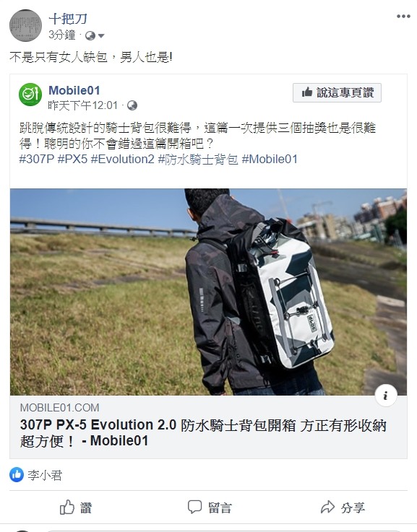Open the 昨天下午12:01 timestamp link
The image size is (417, 532).
pos(83,106)
